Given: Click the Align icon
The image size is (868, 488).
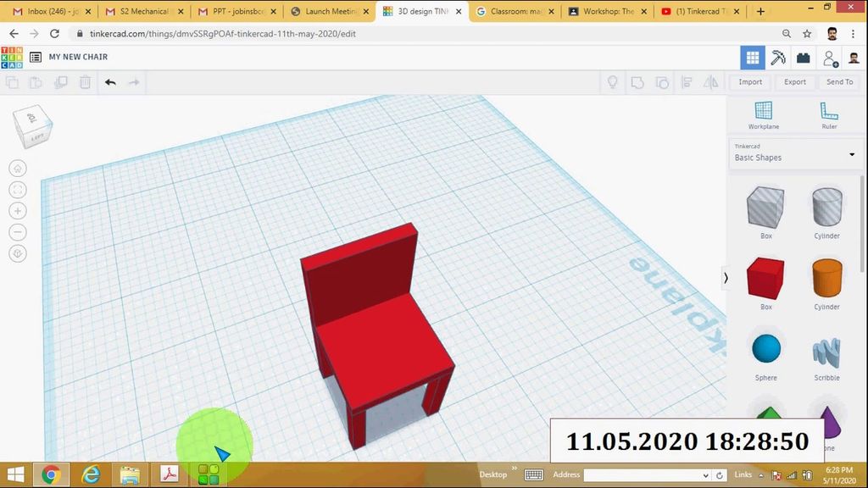Looking at the screenshot, I should pyautogui.click(x=687, y=82).
